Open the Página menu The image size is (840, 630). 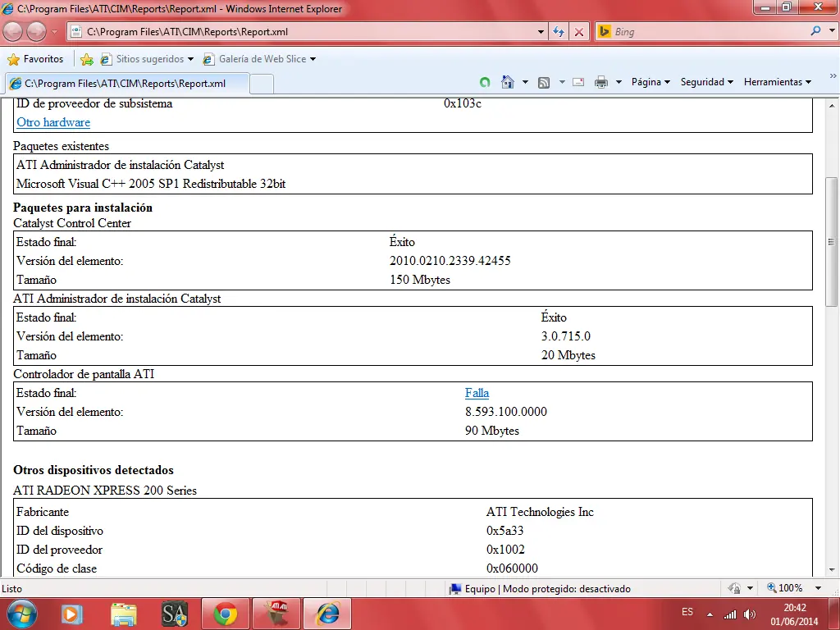tap(651, 82)
